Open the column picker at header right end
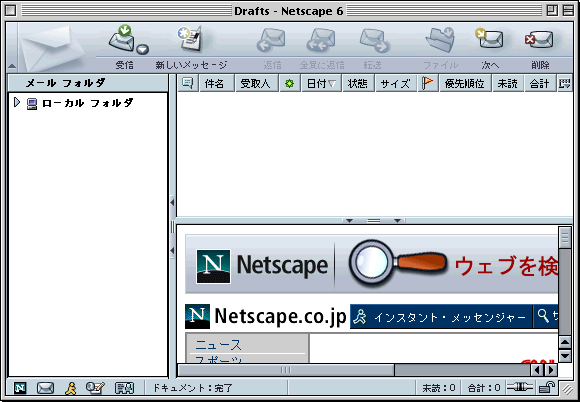Image resolution: width=580 pixels, height=402 pixels. tap(564, 83)
